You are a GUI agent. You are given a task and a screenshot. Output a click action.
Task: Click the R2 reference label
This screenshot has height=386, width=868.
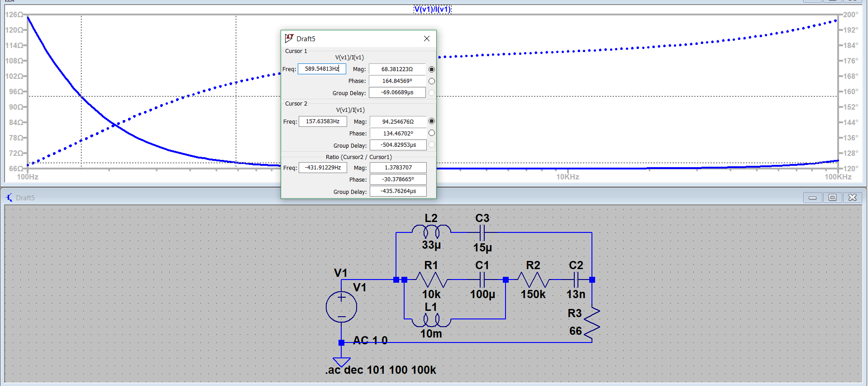[533, 265]
